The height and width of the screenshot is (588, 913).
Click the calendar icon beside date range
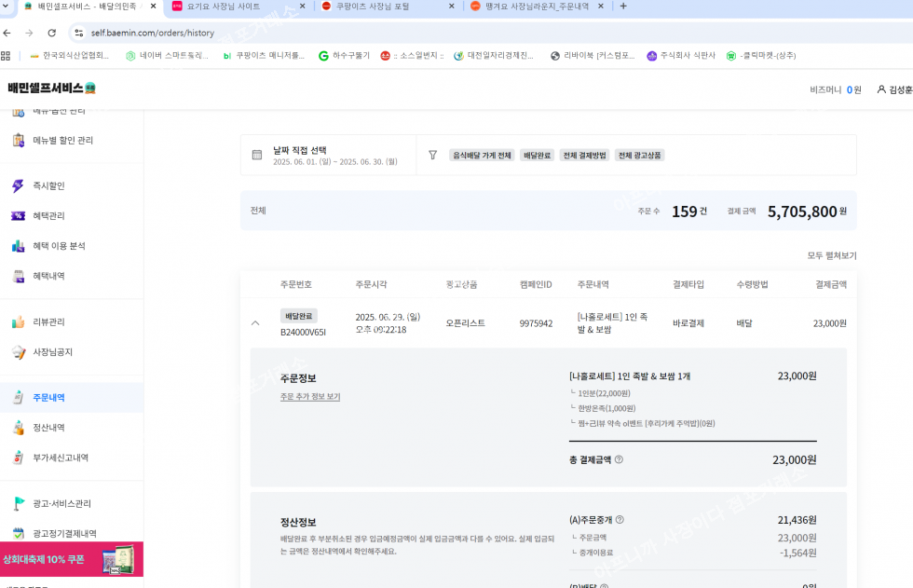(x=257, y=155)
